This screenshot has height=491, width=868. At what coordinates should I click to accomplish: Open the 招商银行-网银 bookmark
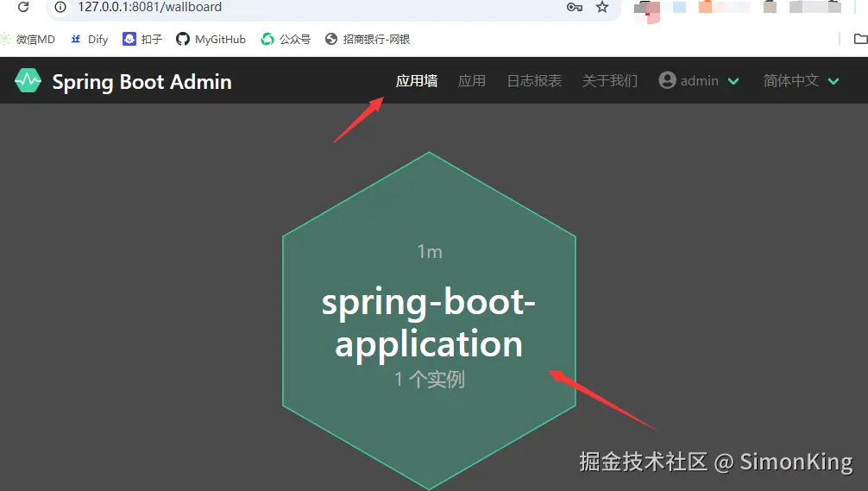[368, 40]
